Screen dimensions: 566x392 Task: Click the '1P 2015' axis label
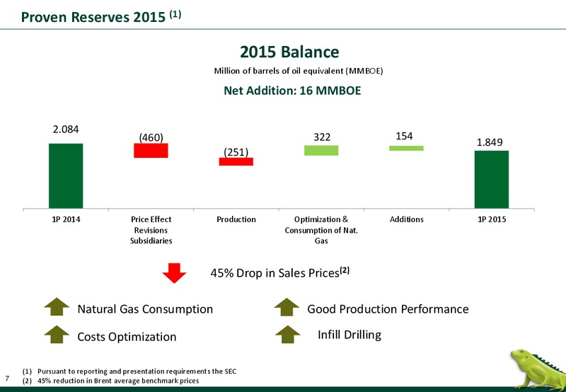492,219
